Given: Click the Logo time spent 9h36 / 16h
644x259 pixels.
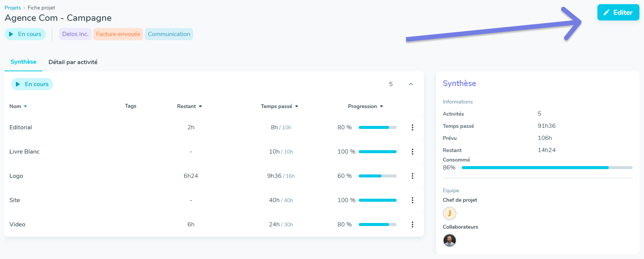Looking at the screenshot, I should coord(281,176).
